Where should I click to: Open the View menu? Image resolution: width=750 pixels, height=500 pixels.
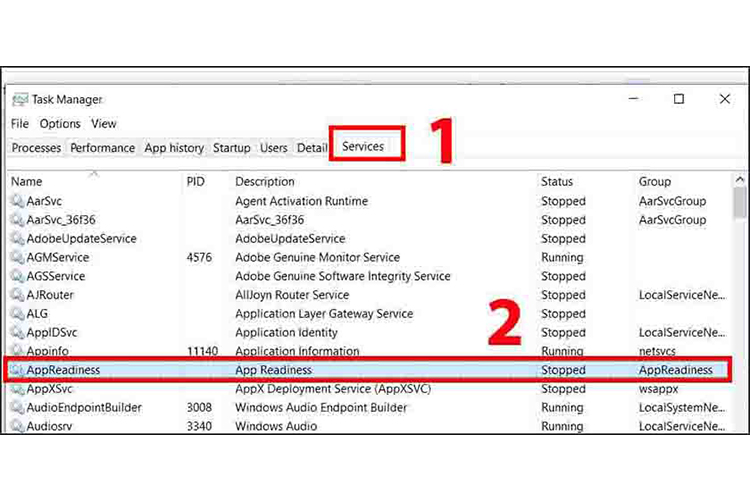click(104, 123)
